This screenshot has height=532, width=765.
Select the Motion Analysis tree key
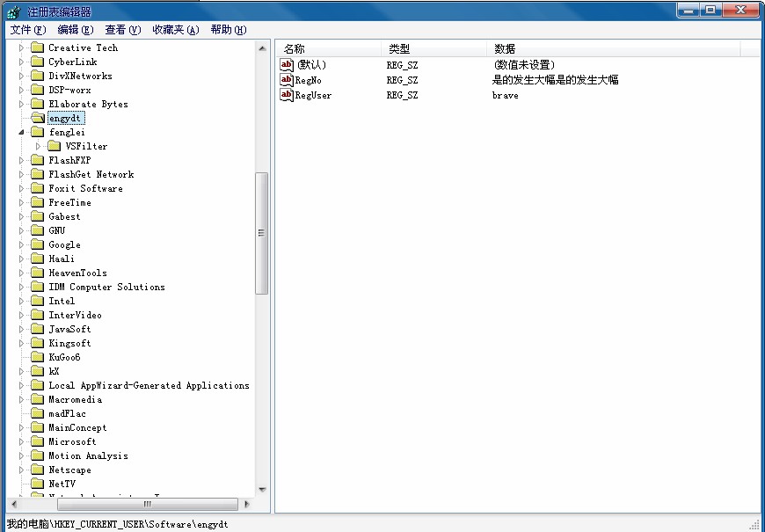click(x=88, y=455)
